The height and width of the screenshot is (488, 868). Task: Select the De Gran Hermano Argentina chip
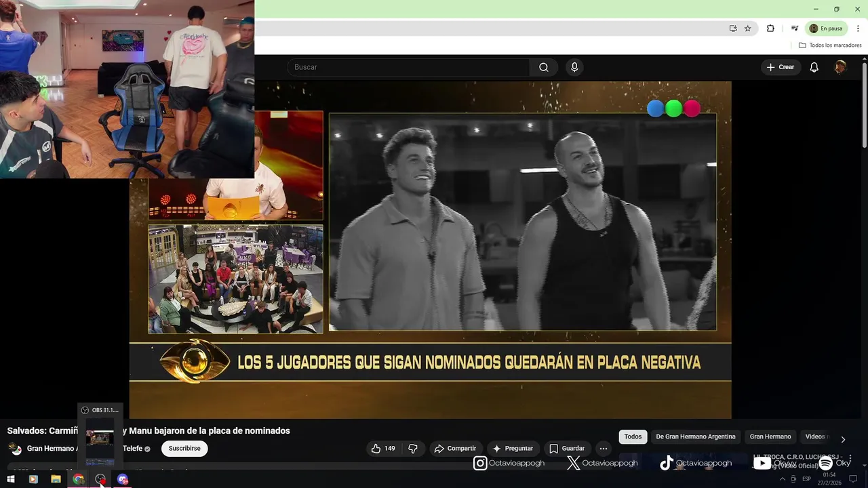coord(696,437)
